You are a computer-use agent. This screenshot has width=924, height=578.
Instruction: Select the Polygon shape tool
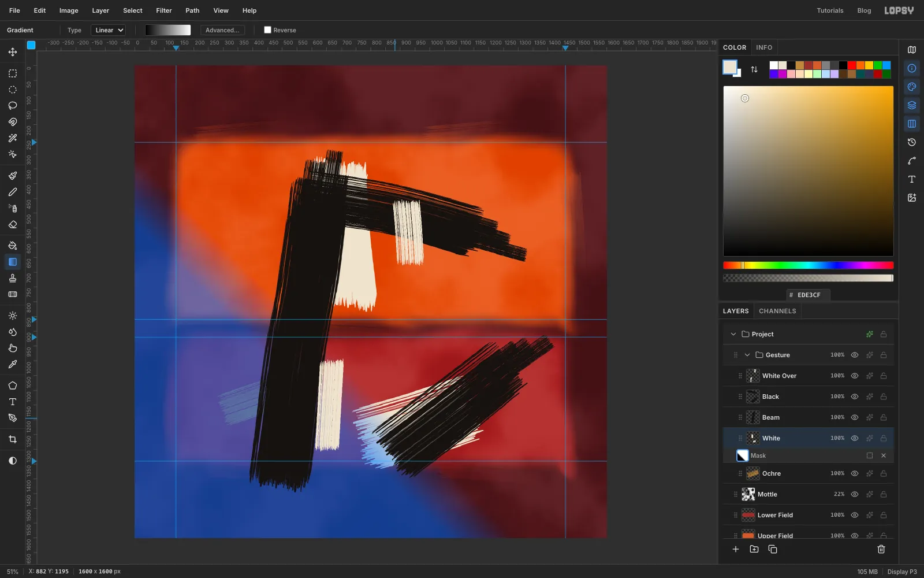tap(13, 386)
